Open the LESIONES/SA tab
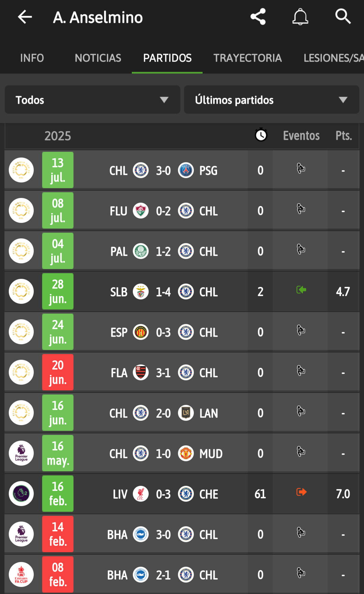This screenshot has height=594, width=364. tap(334, 58)
